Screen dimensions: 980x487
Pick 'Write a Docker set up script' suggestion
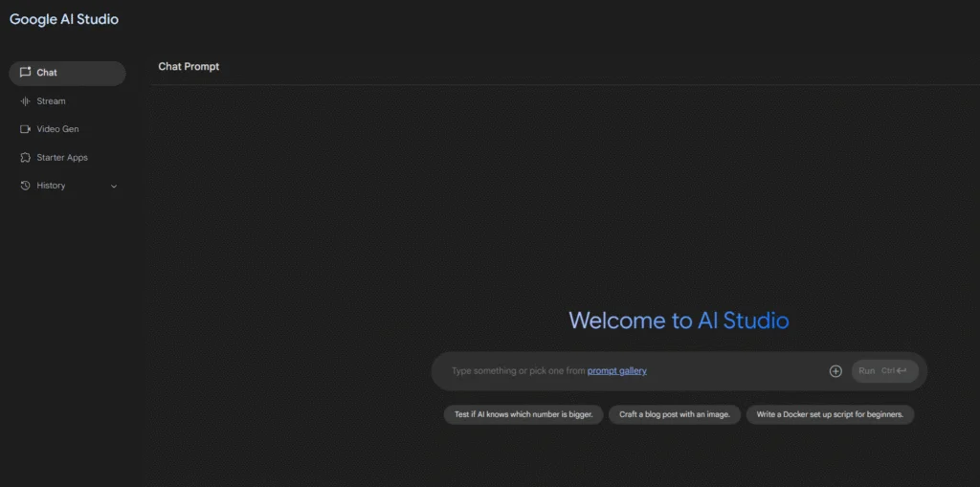pyautogui.click(x=830, y=414)
